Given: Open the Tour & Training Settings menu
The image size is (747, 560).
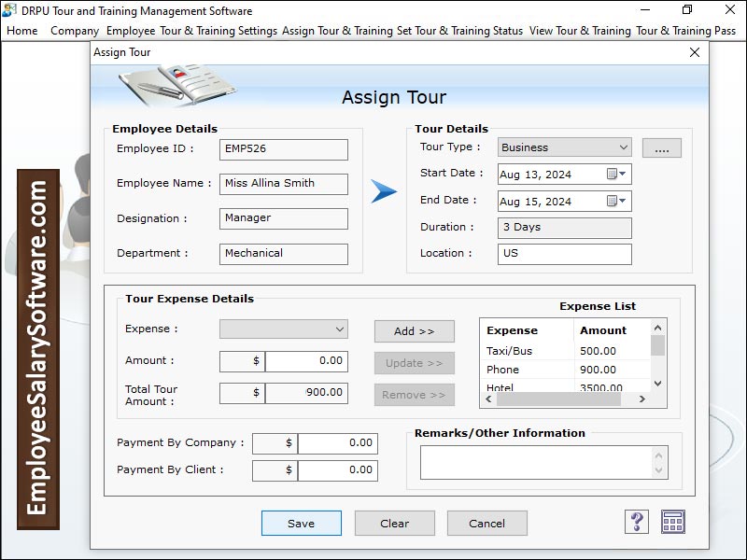Looking at the screenshot, I should tap(218, 31).
